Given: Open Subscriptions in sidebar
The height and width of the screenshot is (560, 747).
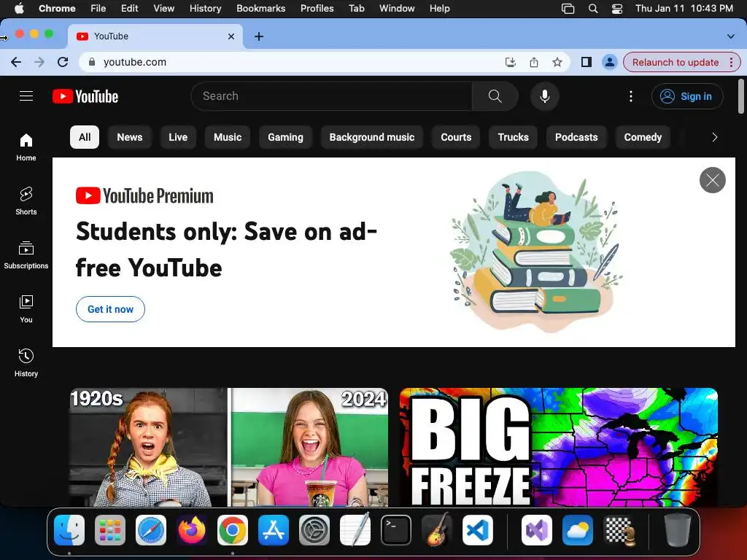Looking at the screenshot, I should (26, 254).
